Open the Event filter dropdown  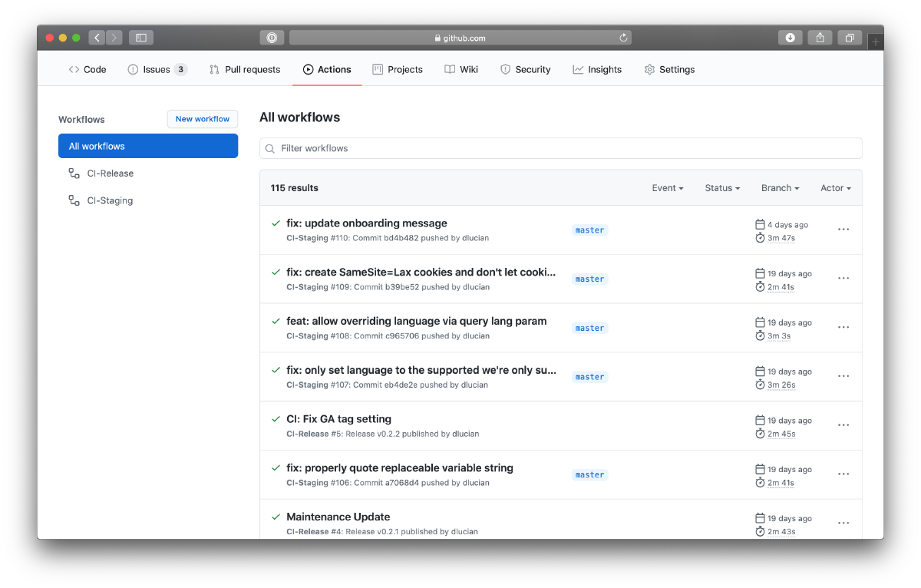(x=667, y=187)
